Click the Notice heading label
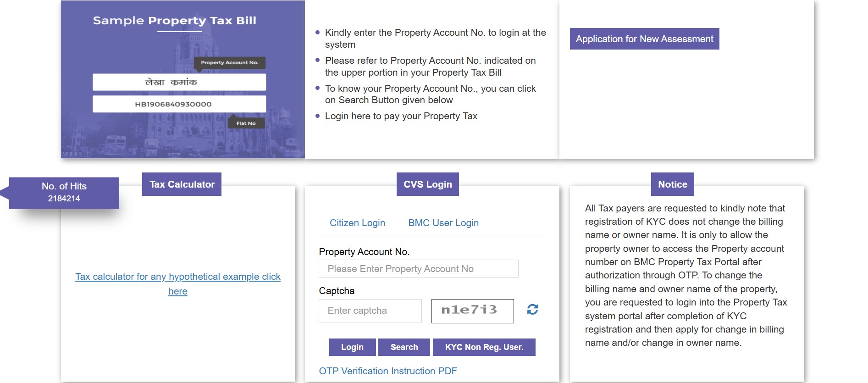 pos(672,184)
